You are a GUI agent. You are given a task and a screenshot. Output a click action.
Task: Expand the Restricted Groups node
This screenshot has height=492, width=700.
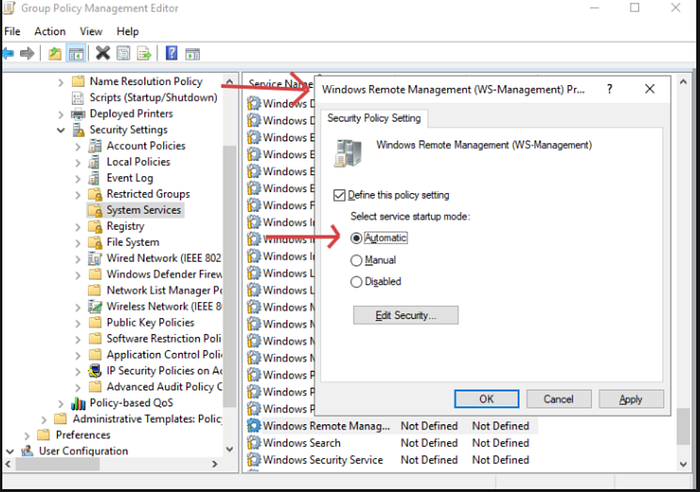(x=78, y=195)
